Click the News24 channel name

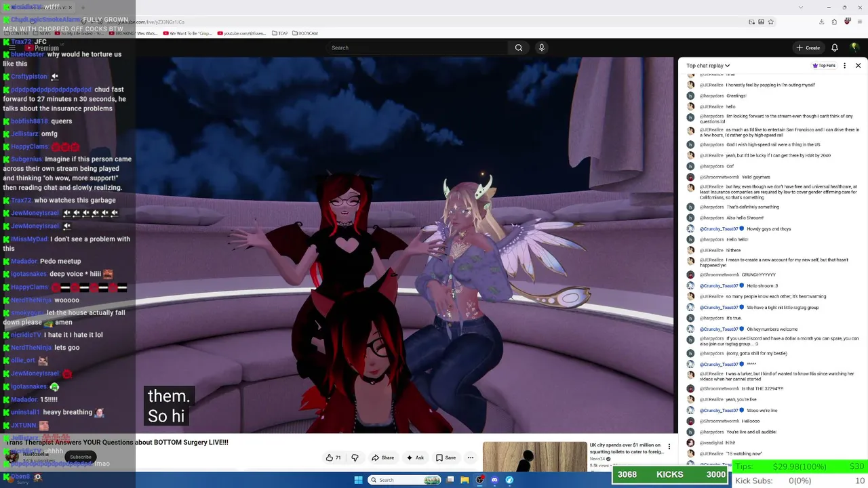tap(597, 459)
